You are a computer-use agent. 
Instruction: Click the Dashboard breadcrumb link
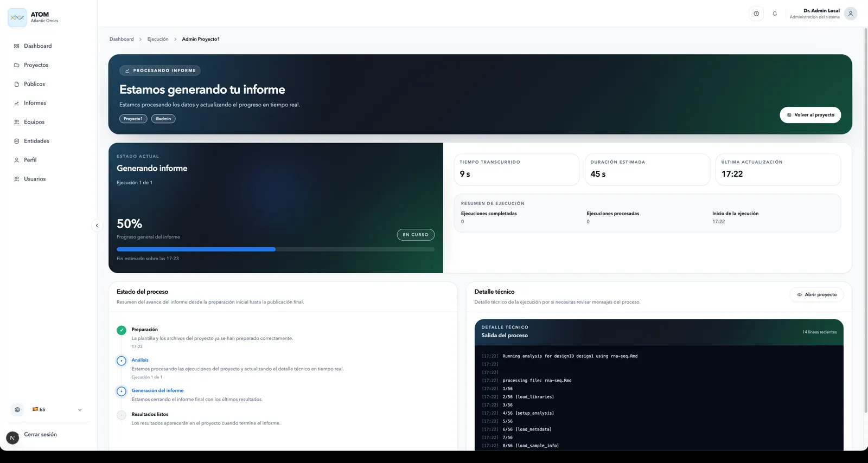pyautogui.click(x=122, y=39)
